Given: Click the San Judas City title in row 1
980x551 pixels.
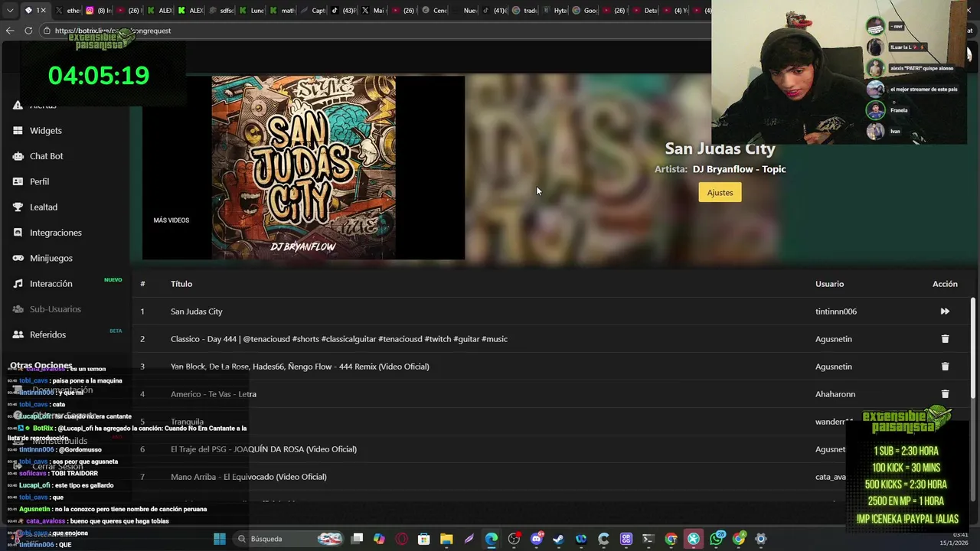Looking at the screenshot, I should (x=197, y=311).
